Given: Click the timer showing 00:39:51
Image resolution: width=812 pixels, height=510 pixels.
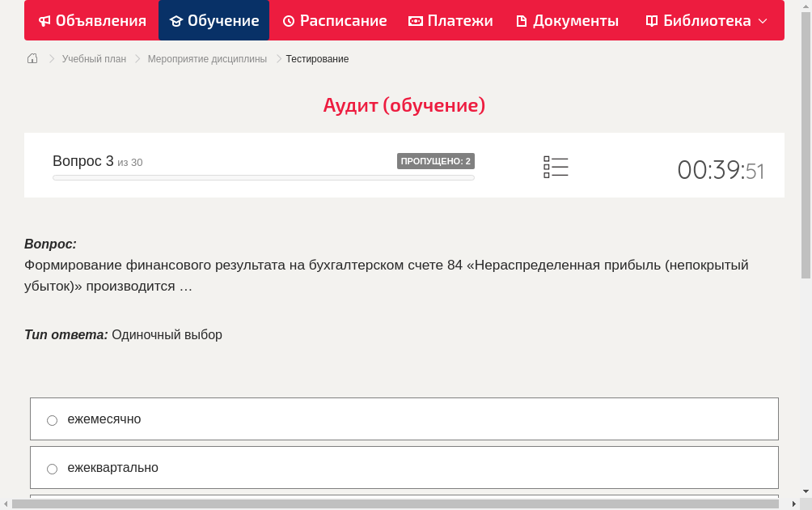Looking at the screenshot, I should (721, 170).
